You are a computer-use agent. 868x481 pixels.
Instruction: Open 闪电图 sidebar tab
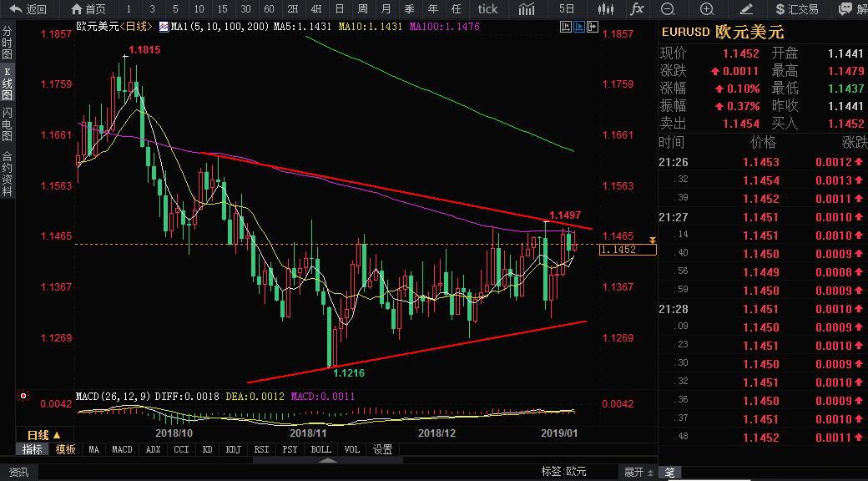click(x=8, y=124)
